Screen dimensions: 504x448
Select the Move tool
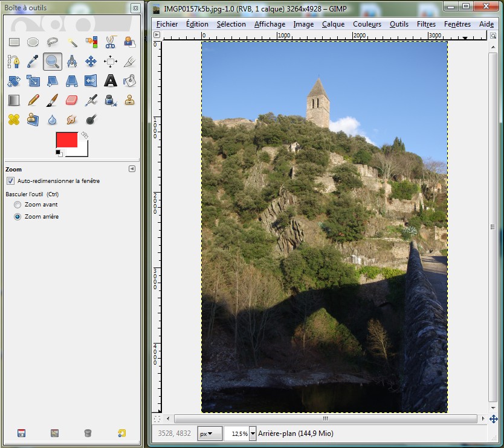[91, 62]
